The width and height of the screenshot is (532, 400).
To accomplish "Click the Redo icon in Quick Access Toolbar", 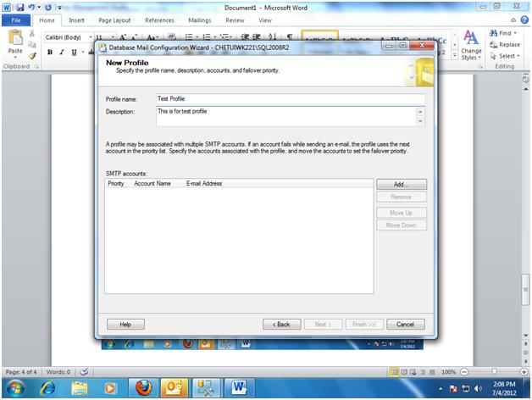I will [x=48, y=7].
